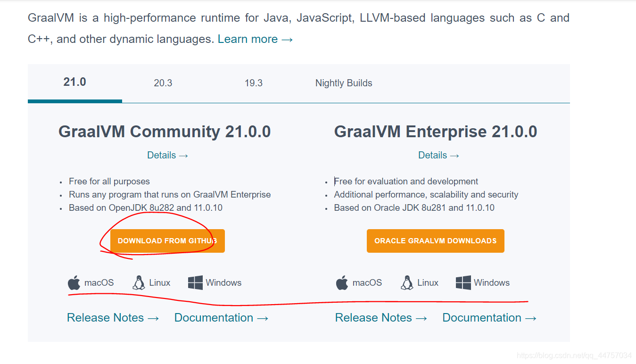The width and height of the screenshot is (636, 364).
Task: Click the Oracle GraalVM Downloads button
Action: (x=436, y=241)
